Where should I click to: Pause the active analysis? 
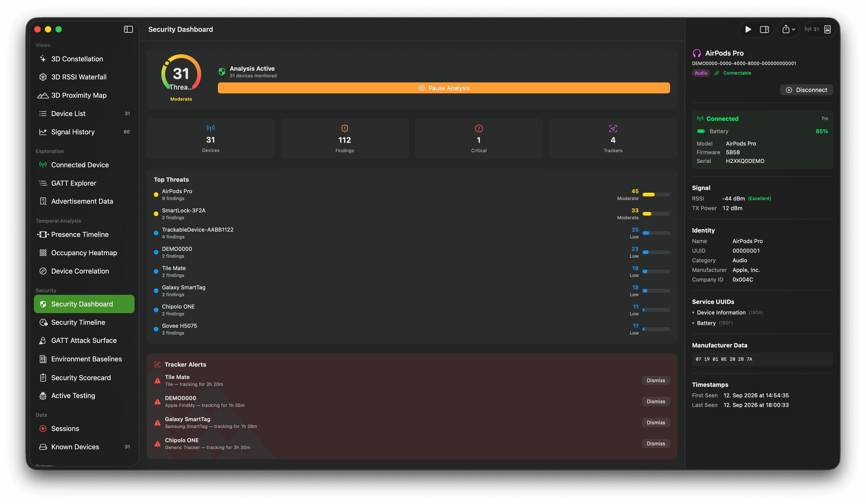(x=444, y=88)
